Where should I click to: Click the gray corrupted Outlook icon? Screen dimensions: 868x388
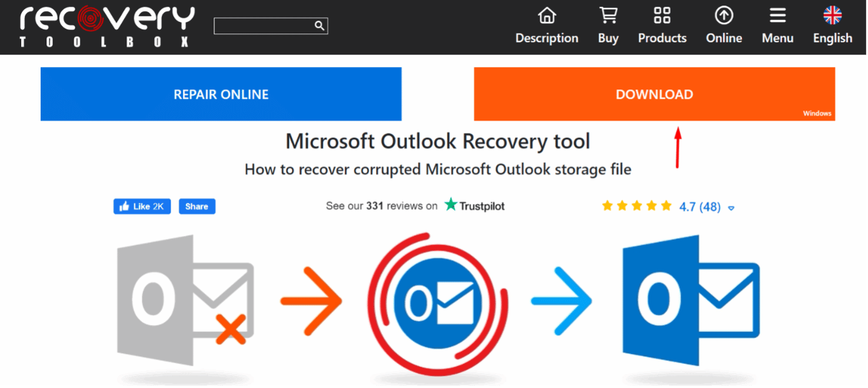coord(185,300)
